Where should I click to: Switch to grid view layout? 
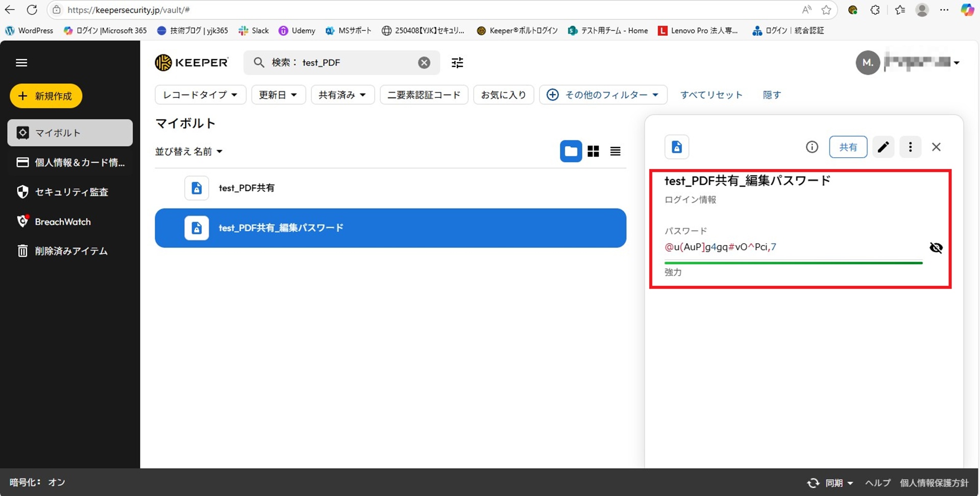coord(593,152)
